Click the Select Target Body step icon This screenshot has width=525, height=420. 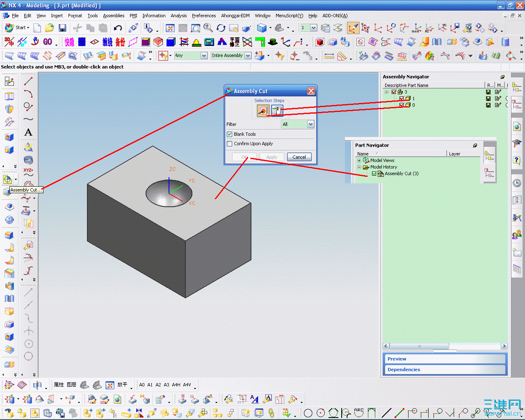[263, 110]
